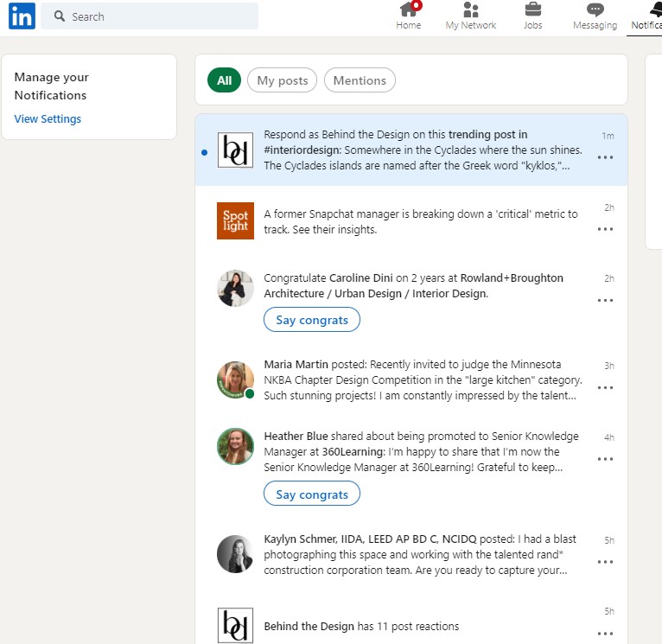Open Kaylyn Schmer's profile photo
This screenshot has width=662, height=644.
pos(235,554)
